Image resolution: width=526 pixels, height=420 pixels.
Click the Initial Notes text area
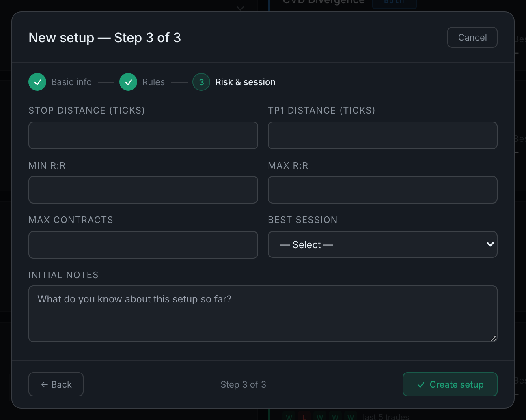click(263, 314)
